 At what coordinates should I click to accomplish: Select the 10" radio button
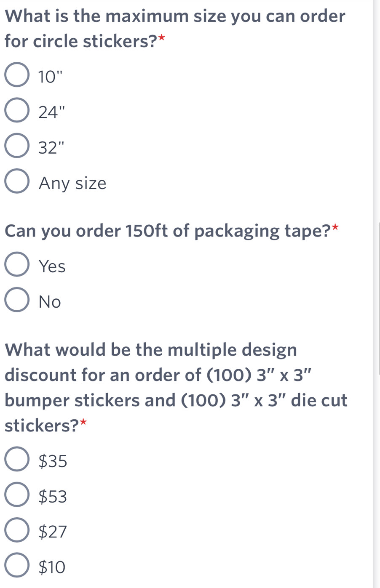tap(17, 75)
